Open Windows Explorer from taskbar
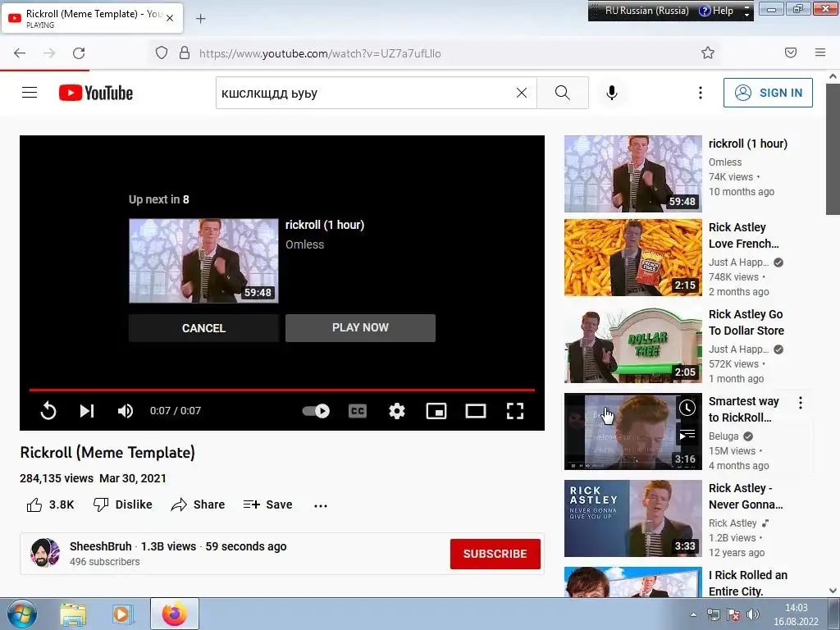 73,614
